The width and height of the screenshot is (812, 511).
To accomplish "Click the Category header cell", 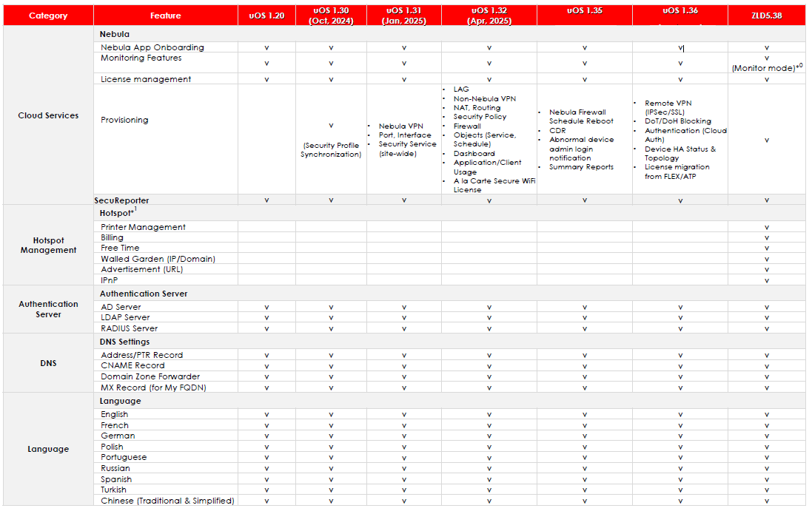I will tap(47, 15).
